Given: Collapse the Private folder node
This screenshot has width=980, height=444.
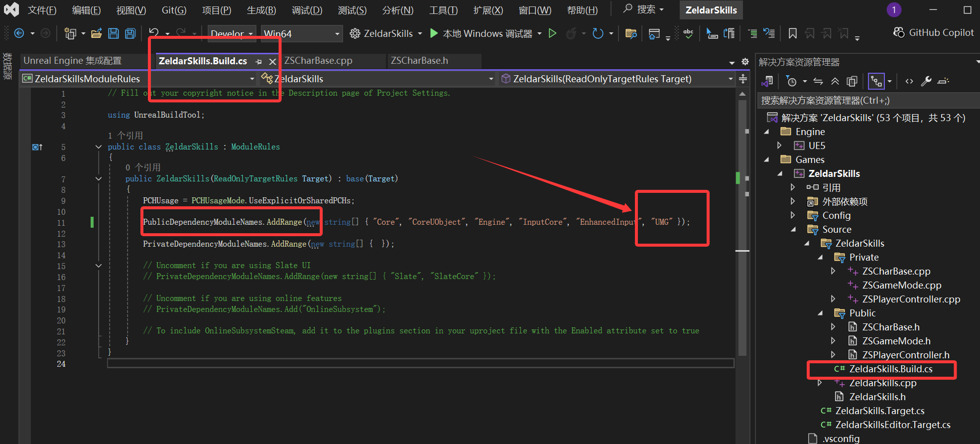Looking at the screenshot, I should point(820,257).
